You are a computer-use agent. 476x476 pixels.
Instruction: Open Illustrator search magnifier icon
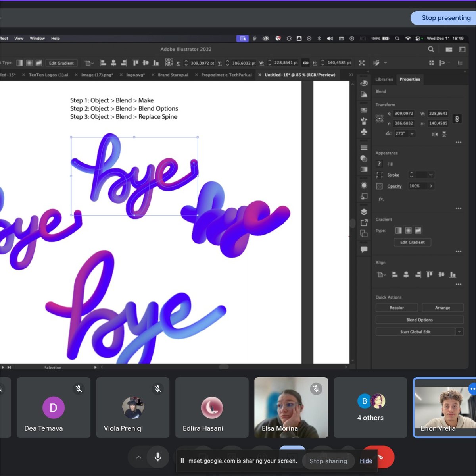431,49
